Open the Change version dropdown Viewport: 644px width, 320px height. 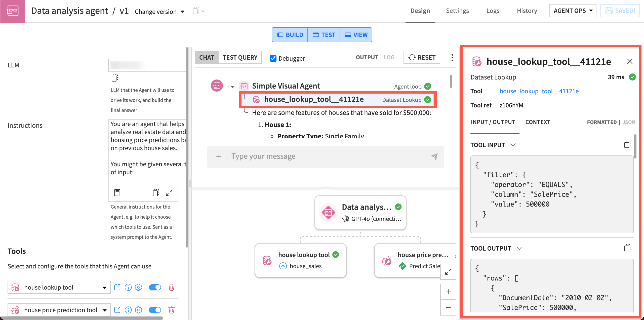coord(160,12)
